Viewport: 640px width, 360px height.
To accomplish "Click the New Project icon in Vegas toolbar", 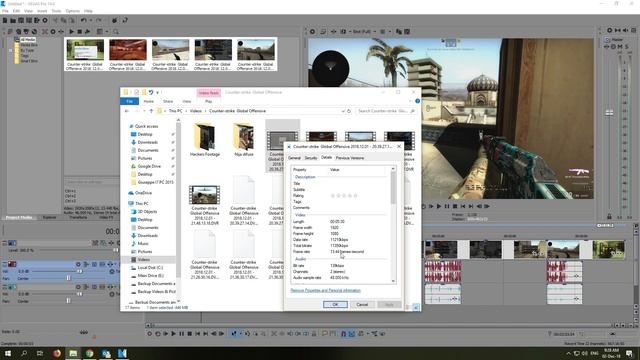I will point(5,20).
